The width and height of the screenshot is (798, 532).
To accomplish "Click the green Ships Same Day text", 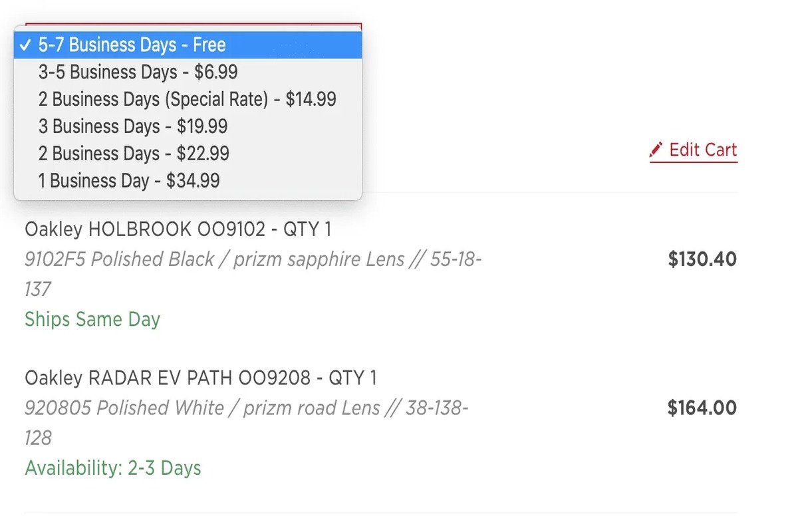I will point(92,319).
